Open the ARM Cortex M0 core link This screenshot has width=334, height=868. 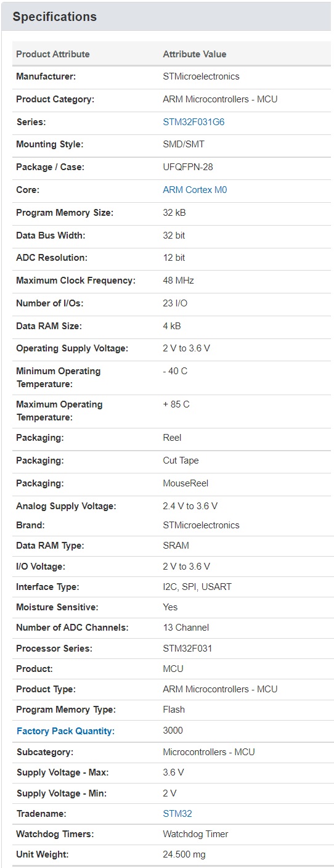pyautogui.click(x=195, y=190)
